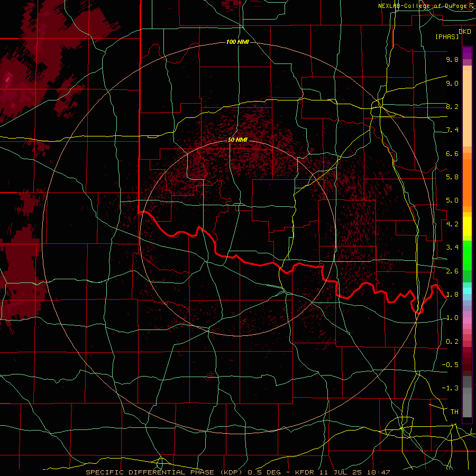Click the 5.0 scale value
This screenshot has width=476, height=476.
452,200
